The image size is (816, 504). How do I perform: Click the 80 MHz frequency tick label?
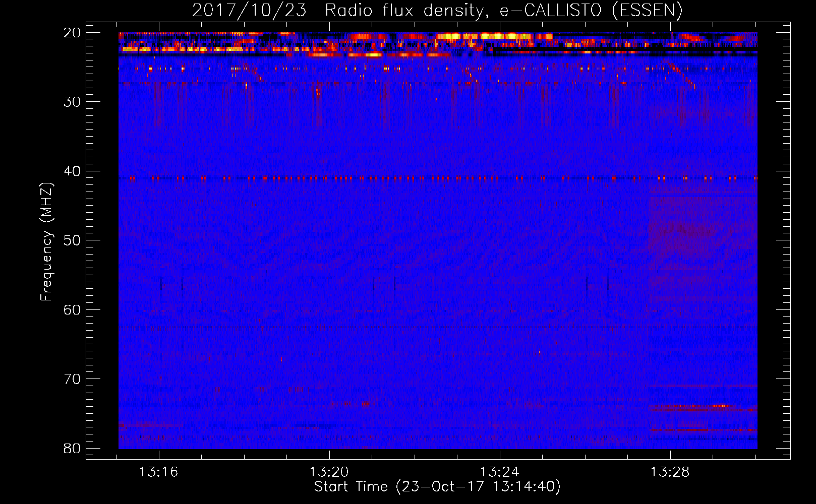[73, 449]
